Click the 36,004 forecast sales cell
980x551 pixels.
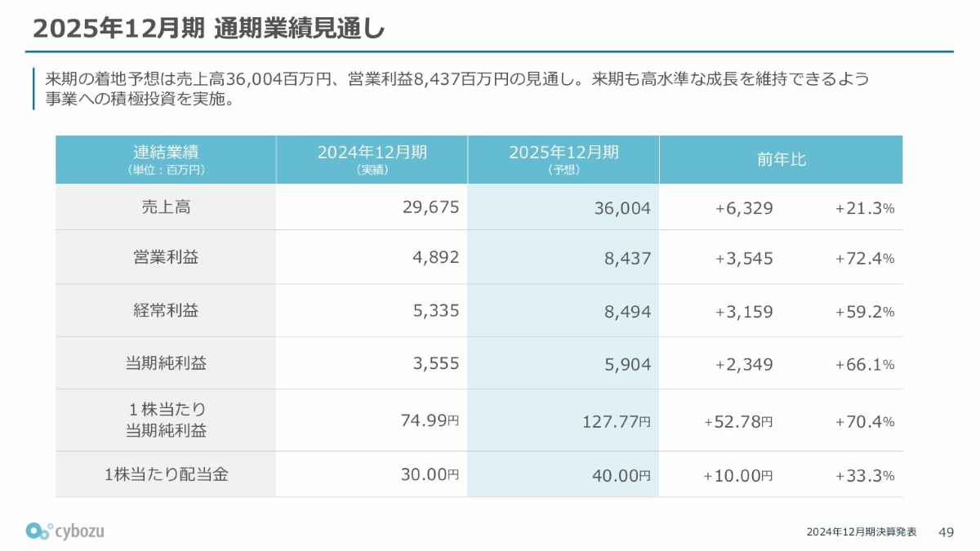(x=623, y=209)
